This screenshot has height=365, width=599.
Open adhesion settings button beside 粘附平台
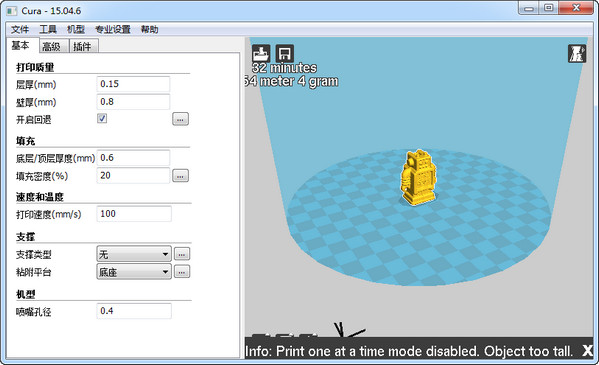click(182, 272)
